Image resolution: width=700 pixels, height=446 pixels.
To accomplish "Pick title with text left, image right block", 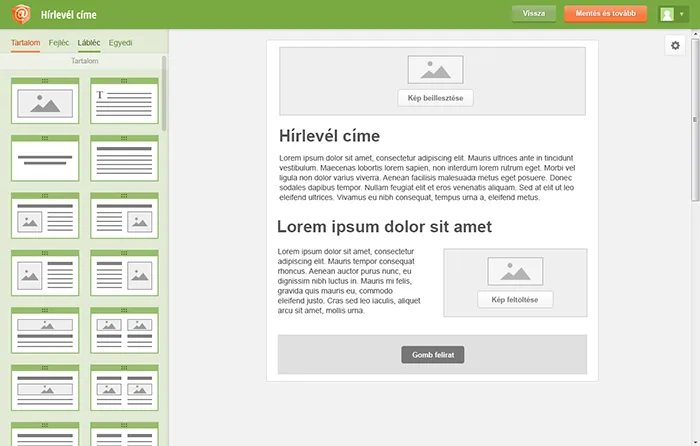I will click(124, 216).
